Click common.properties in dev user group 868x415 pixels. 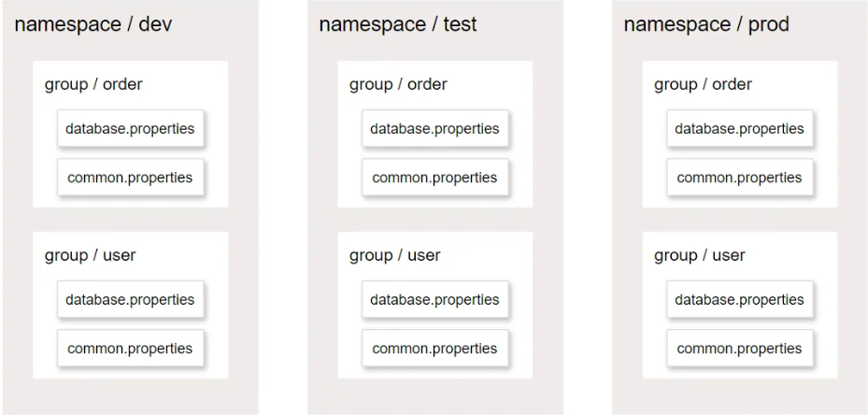(130, 349)
